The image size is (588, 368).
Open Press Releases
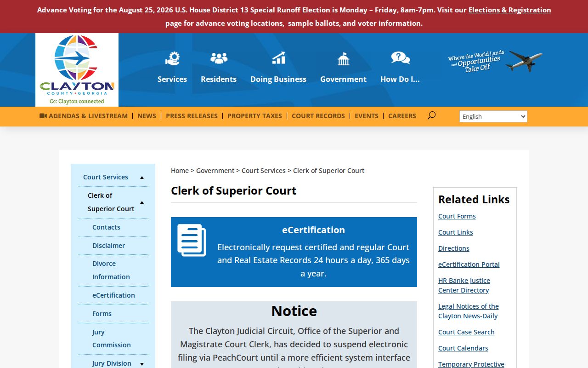[192, 116]
